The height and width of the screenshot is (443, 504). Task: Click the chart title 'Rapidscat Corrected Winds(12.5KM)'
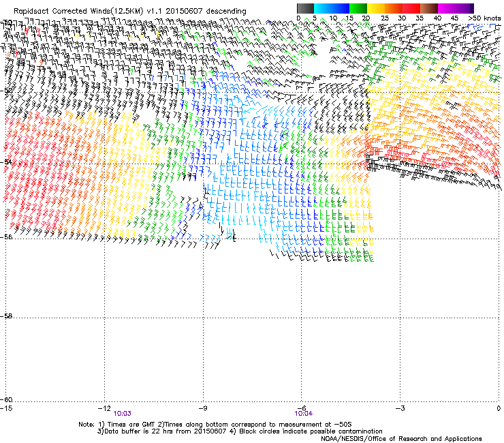click(78, 12)
